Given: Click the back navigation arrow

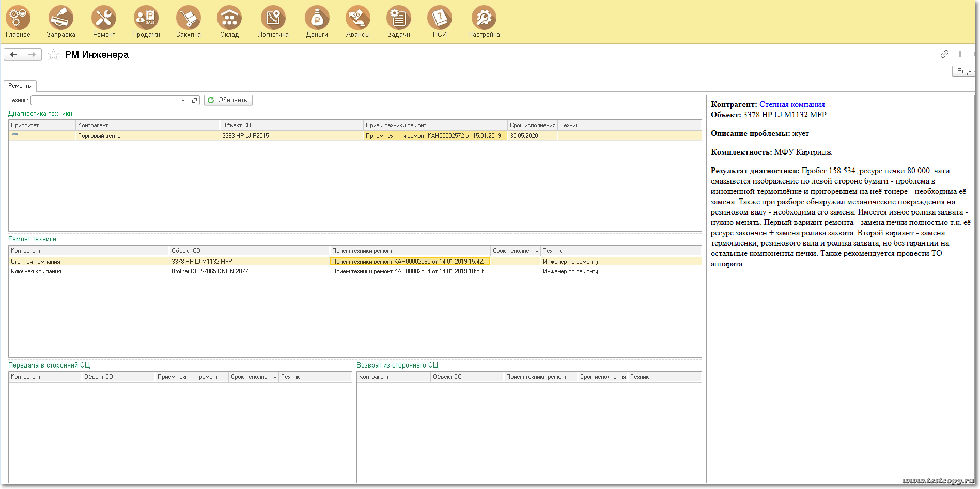Looking at the screenshot, I should (13, 55).
